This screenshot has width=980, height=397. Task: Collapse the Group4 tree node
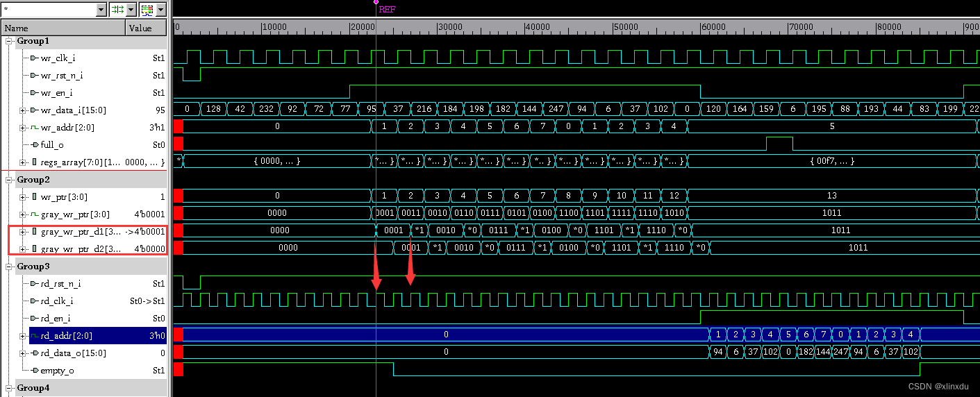(10, 388)
